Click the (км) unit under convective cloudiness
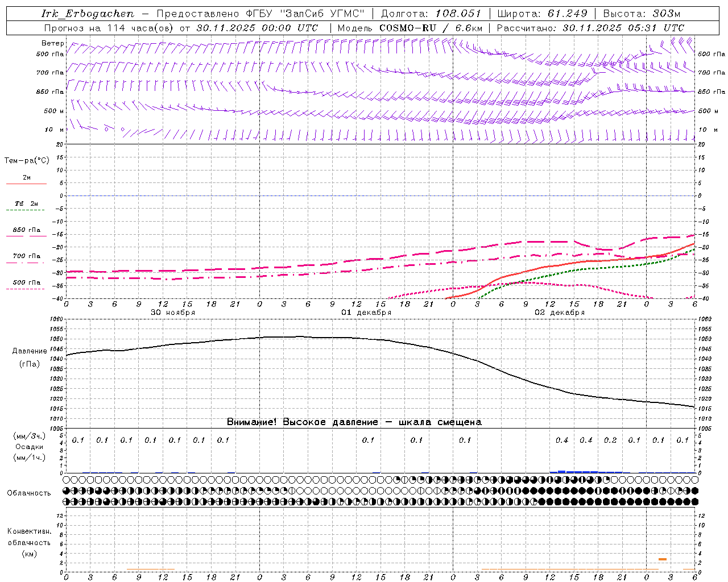Viewport: 728px width, 582px height. (x=29, y=554)
